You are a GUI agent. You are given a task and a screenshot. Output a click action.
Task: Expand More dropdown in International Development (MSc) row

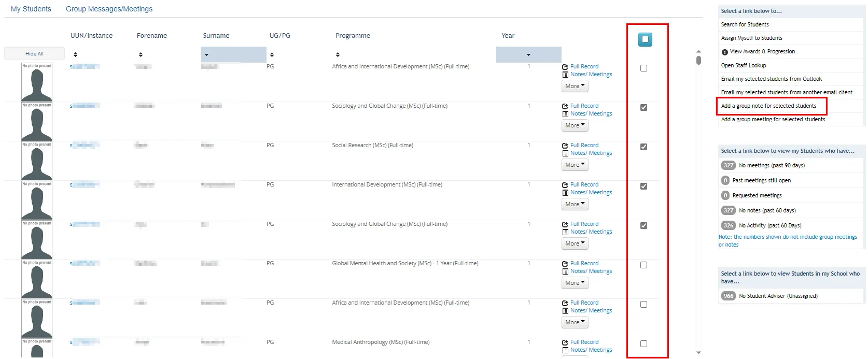(575, 204)
